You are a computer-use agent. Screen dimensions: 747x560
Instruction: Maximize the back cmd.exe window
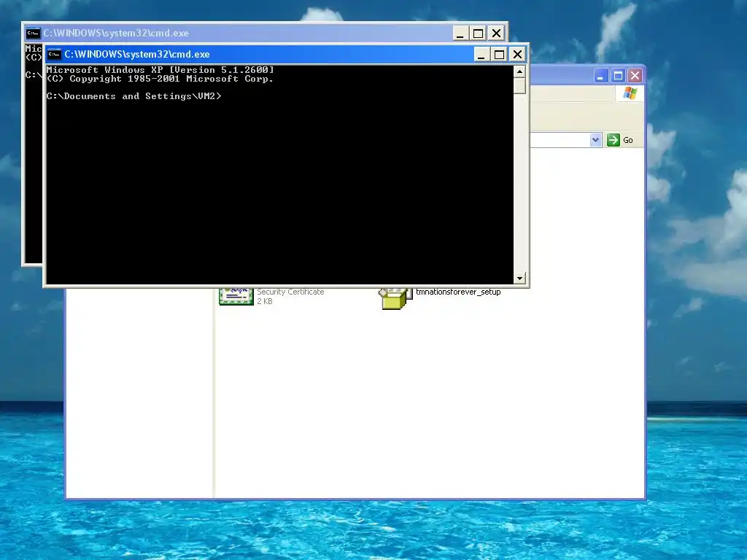(x=479, y=34)
